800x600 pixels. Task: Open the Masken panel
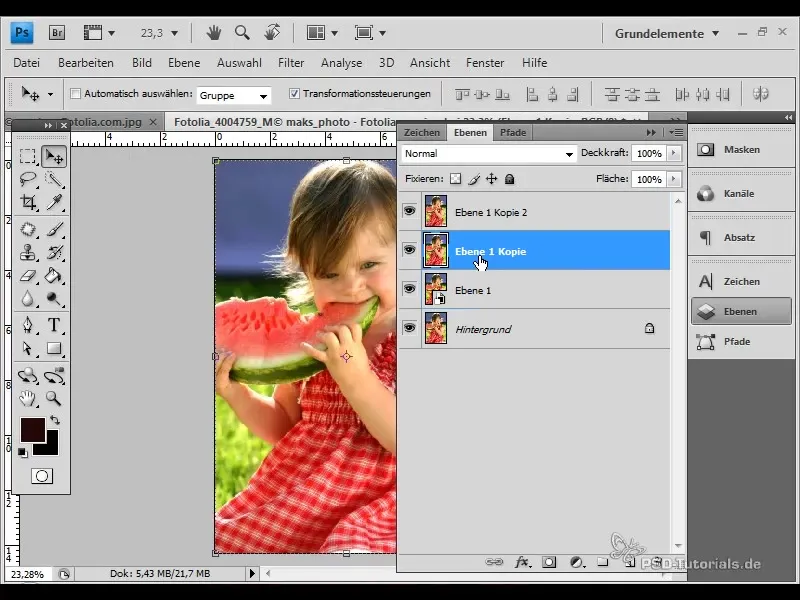click(x=741, y=149)
